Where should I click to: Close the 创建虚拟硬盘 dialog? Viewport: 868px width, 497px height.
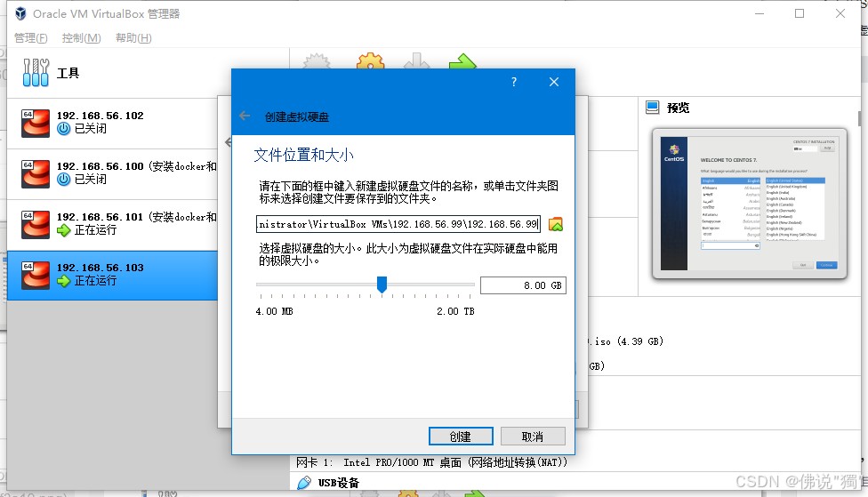[x=553, y=82]
